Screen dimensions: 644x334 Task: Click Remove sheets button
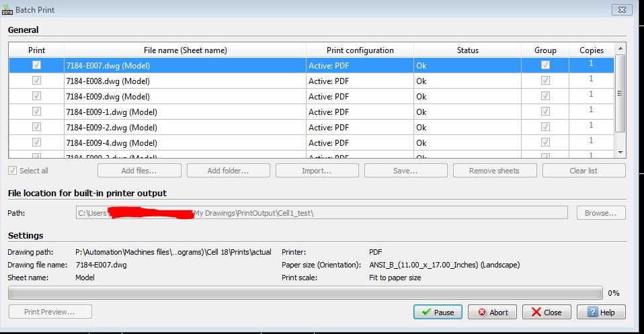point(495,171)
